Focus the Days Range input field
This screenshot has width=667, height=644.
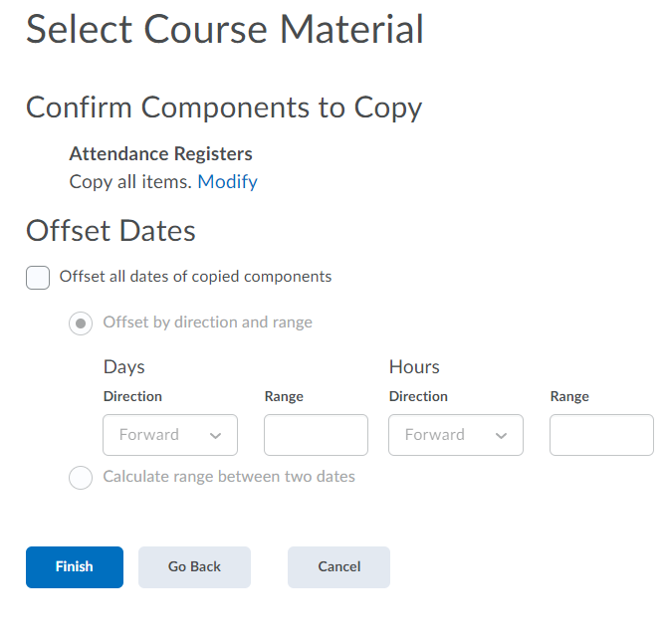coord(316,435)
